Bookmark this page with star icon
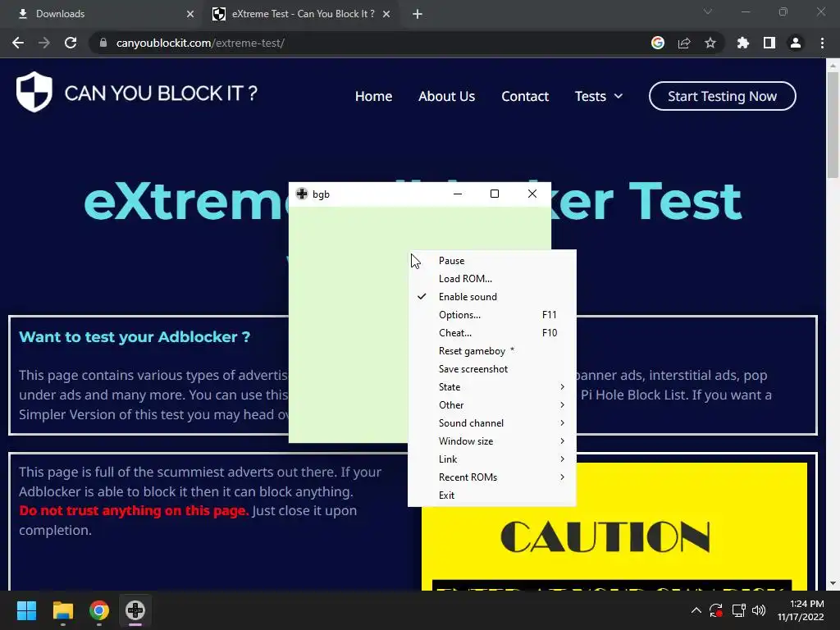Viewport: 840px width, 630px height. coord(710,43)
